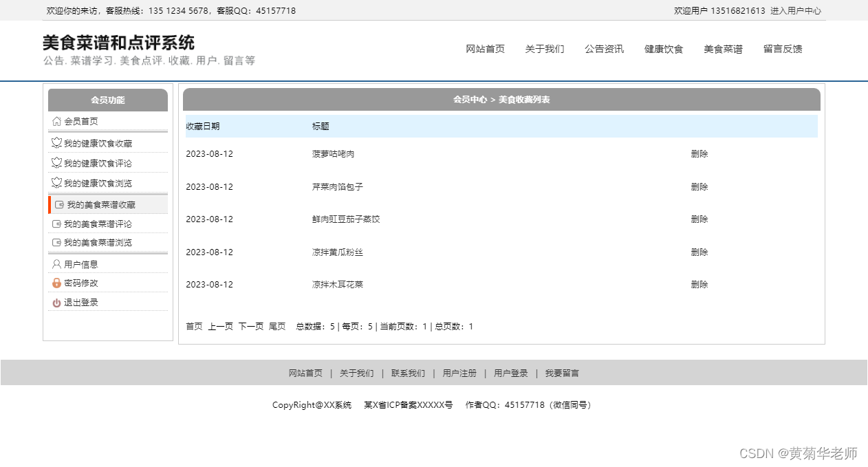Click the power icon beside 退出登录
Viewport: 868px width, 467px height.
click(56, 302)
